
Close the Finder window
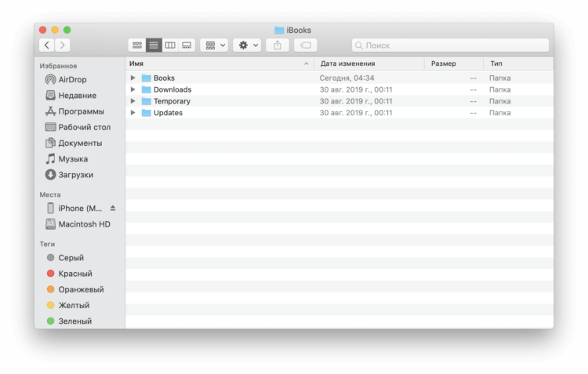click(x=43, y=30)
